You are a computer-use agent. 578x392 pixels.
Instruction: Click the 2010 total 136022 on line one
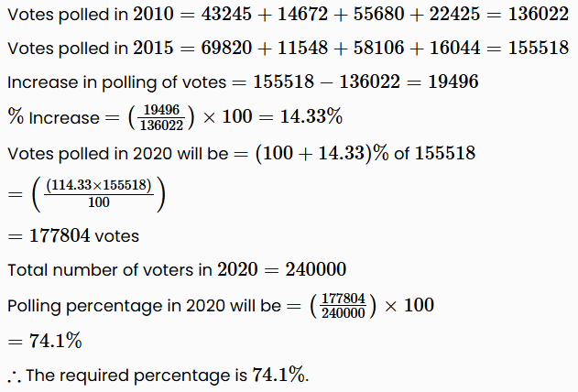coord(540,16)
